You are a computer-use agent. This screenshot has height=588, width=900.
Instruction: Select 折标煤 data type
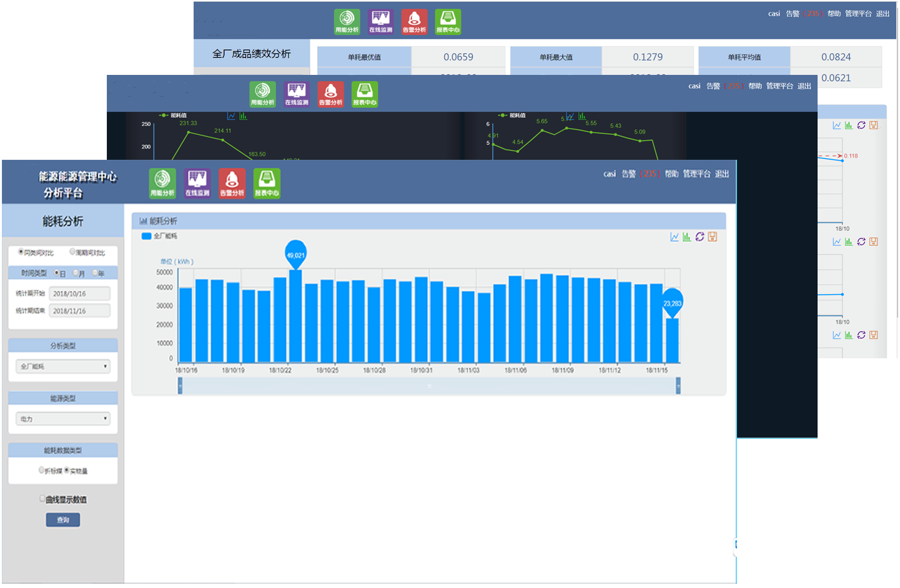click(42, 471)
